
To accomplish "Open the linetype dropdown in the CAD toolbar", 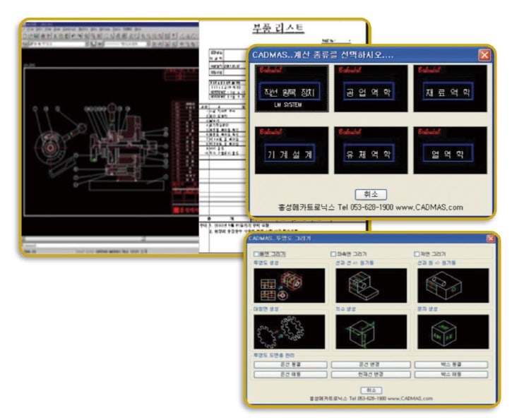I will pos(127,44).
